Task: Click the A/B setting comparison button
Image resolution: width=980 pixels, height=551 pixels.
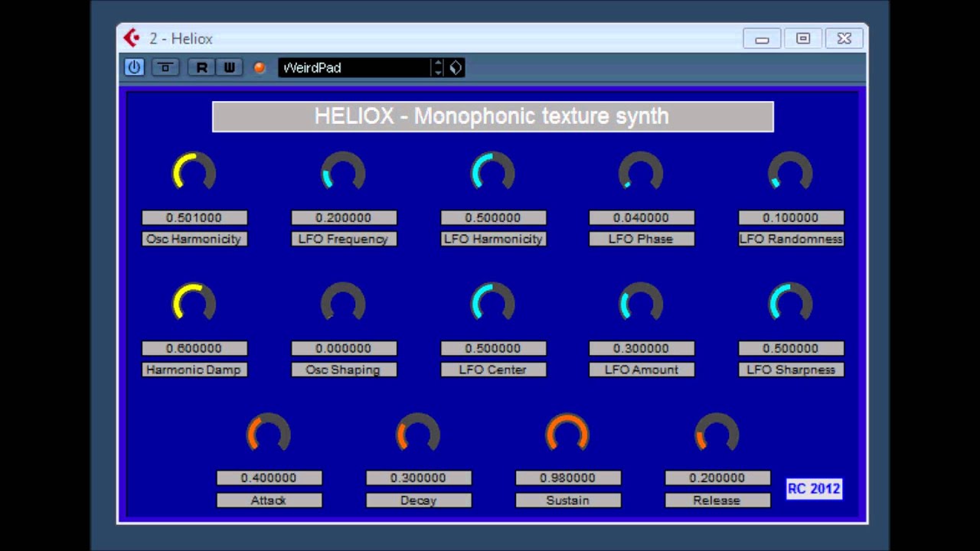Action: point(165,67)
